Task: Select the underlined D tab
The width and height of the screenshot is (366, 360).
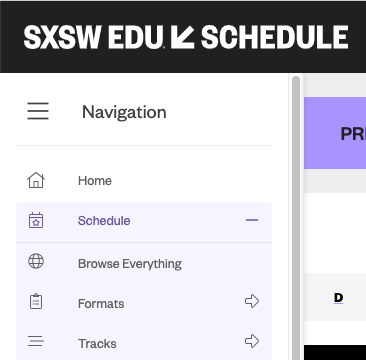Action: [x=338, y=298]
